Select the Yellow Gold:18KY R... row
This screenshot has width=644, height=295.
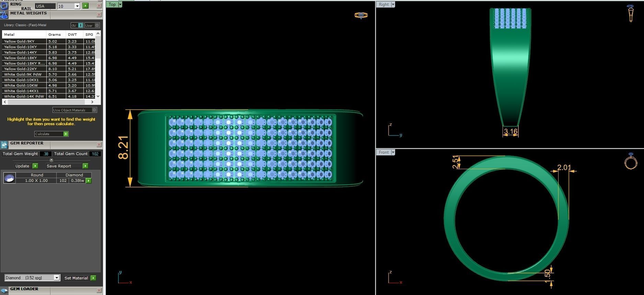(49, 63)
